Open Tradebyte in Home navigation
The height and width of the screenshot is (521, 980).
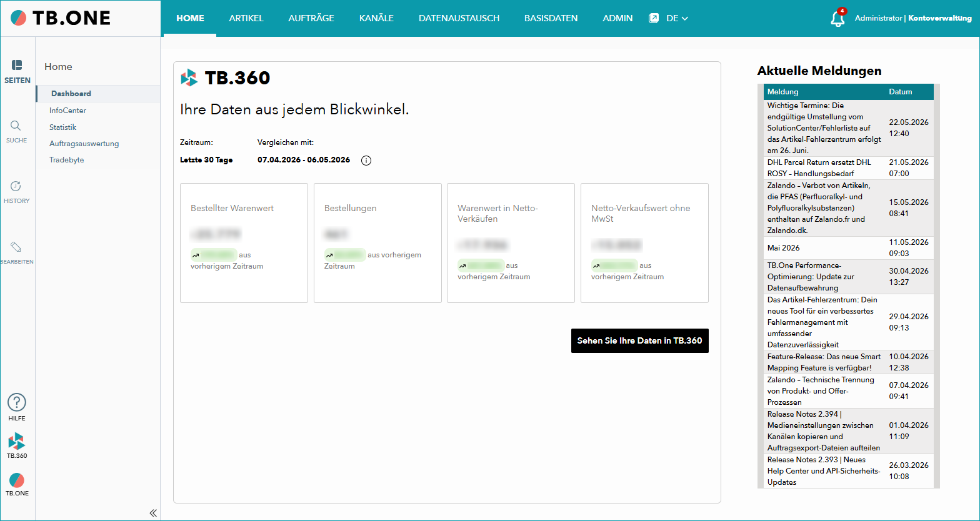(66, 160)
